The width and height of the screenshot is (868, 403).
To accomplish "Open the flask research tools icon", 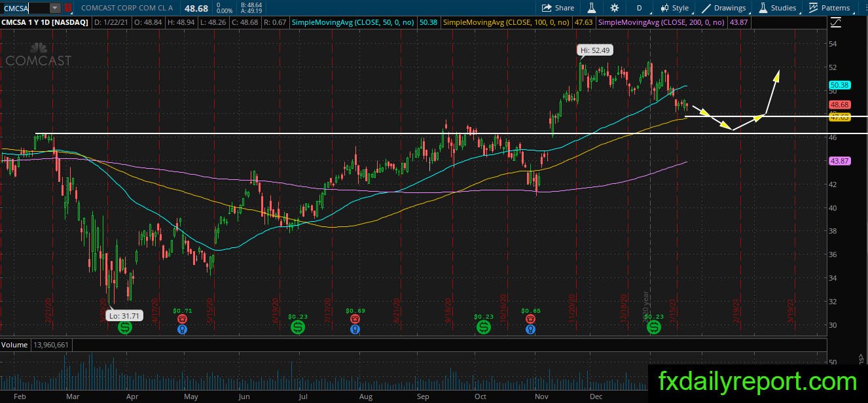I will click(591, 8).
